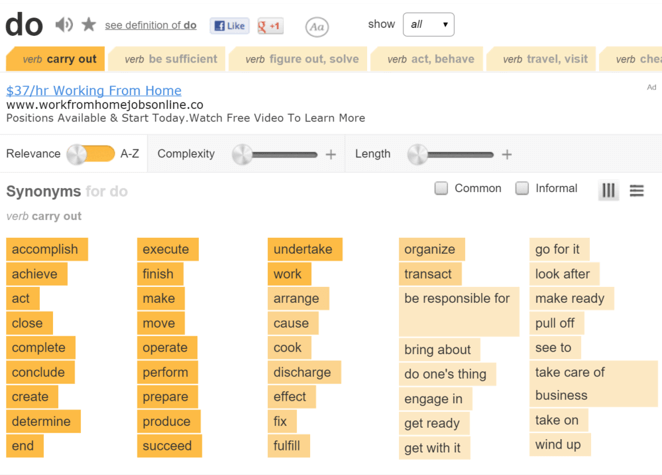Image resolution: width=662 pixels, height=475 pixels.
Task: Select the 'verb figure out, solve' tab
Action: tap(302, 59)
